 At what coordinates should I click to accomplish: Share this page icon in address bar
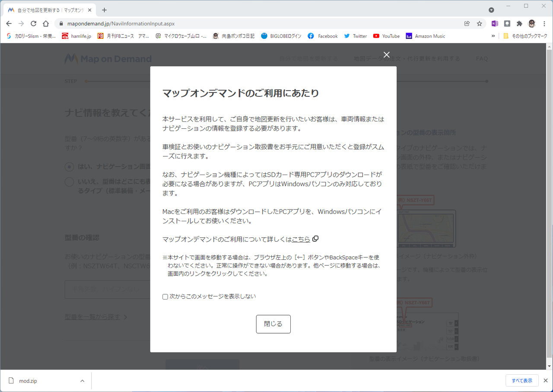point(467,24)
